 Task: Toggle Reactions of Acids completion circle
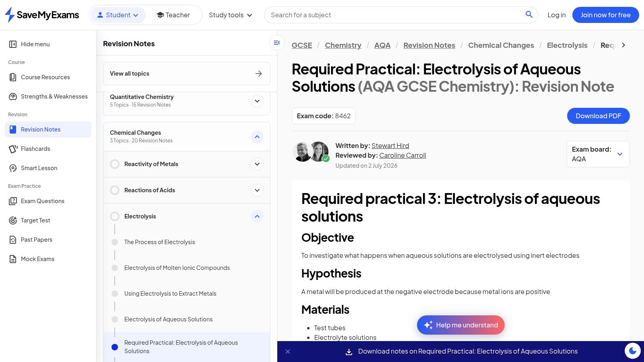[115, 190]
